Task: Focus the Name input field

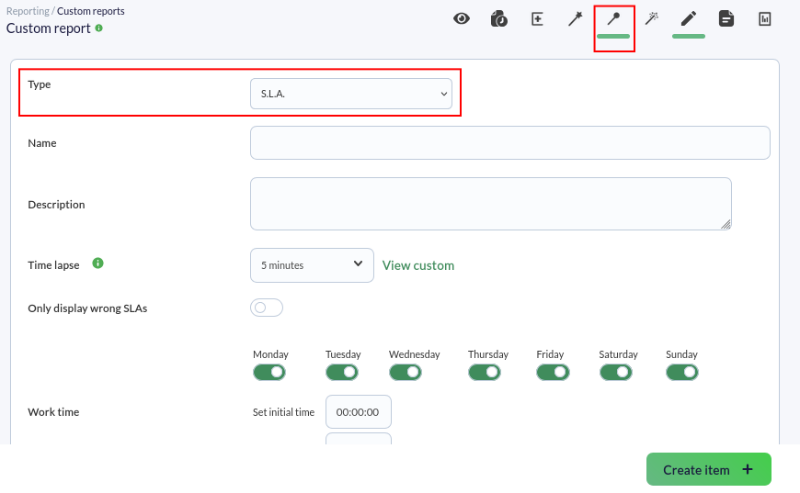Action: (510, 143)
